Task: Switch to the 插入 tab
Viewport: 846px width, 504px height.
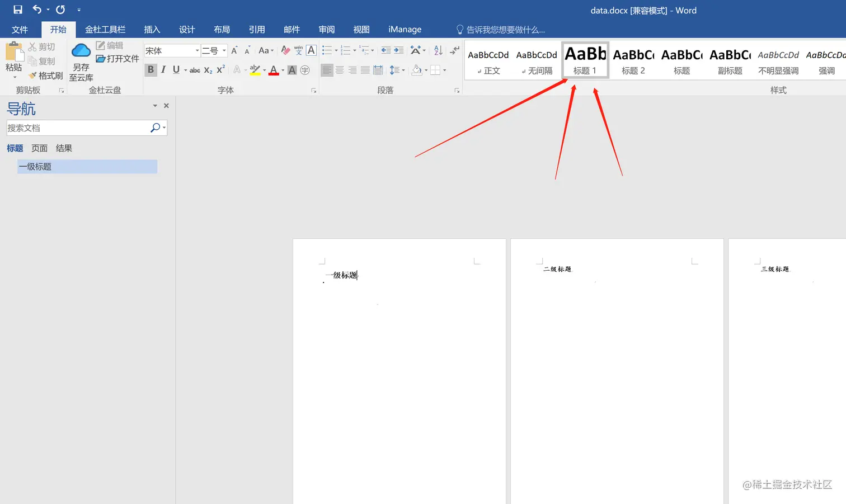Action: (x=152, y=30)
